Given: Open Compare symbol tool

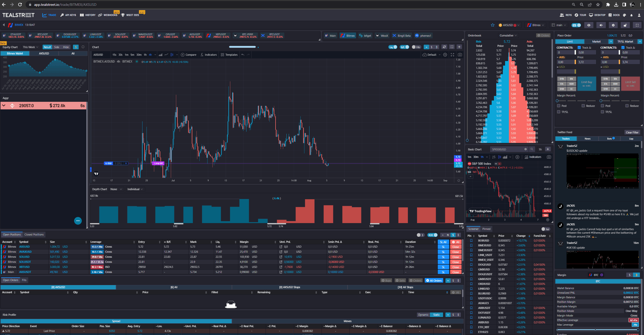Looking at the screenshot, I should pyautogui.click(x=189, y=55).
